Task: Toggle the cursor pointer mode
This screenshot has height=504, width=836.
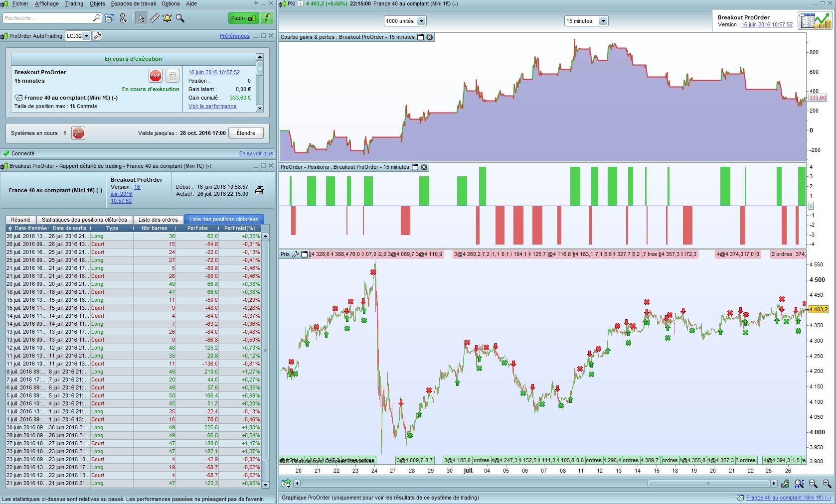Action: tap(142, 18)
